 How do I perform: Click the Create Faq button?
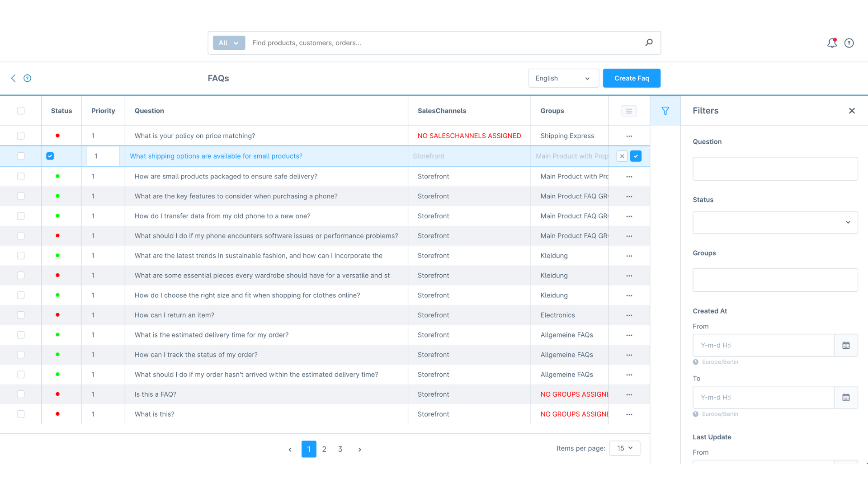632,78
